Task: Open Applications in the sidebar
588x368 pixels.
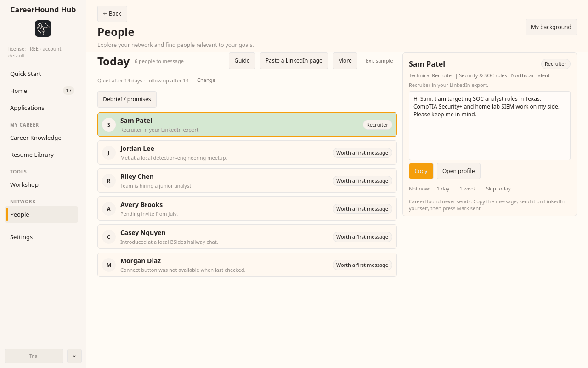Action: pyautogui.click(x=41, y=108)
